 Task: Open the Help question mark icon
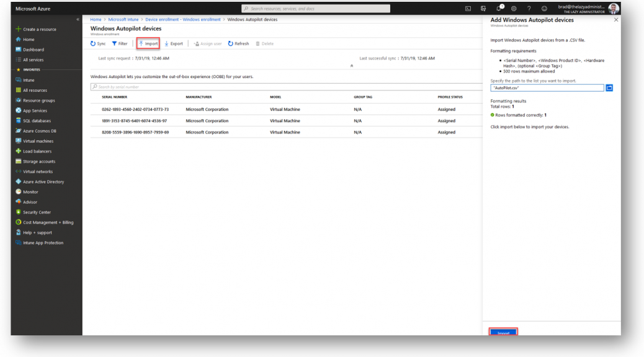pos(529,9)
